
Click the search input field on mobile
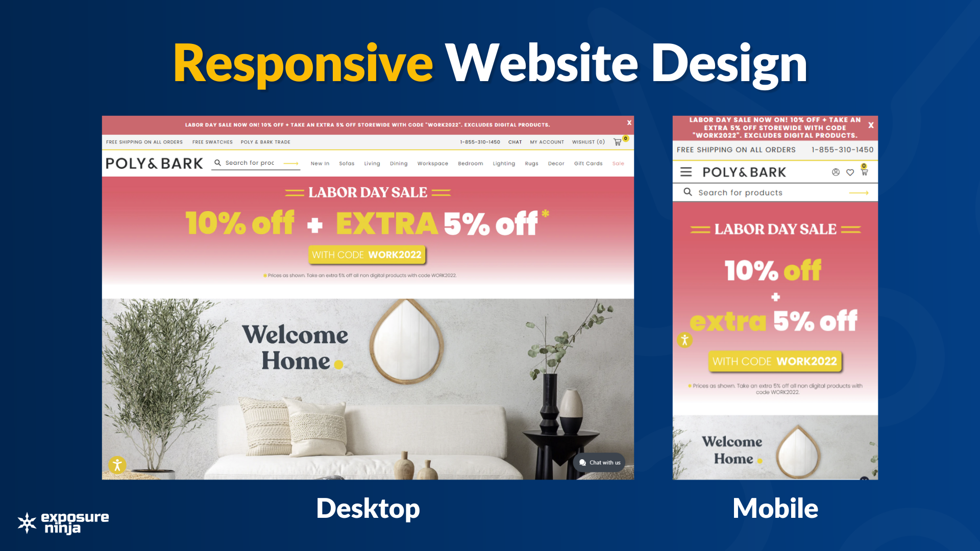coord(774,192)
